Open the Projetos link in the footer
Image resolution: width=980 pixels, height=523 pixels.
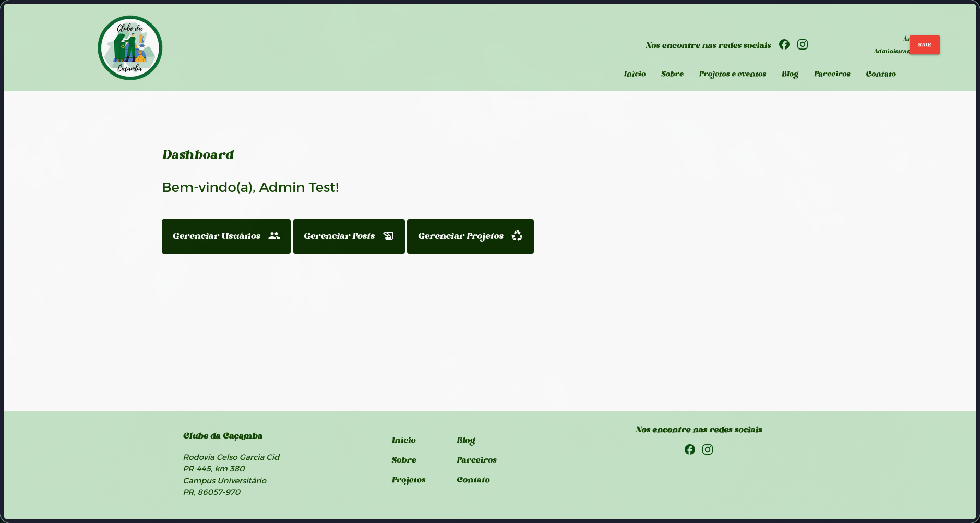(409, 479)
